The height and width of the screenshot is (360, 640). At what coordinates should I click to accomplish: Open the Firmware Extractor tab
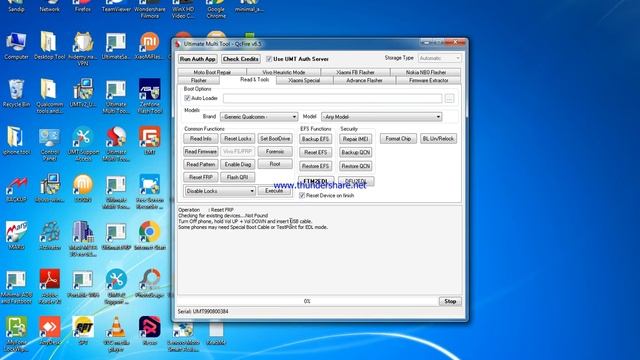[x=428, y=80]
